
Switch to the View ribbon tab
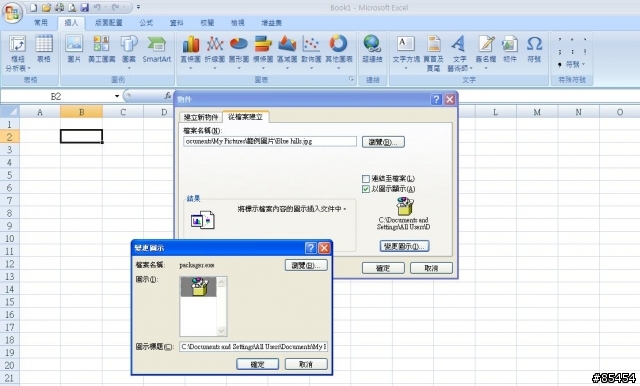coord(237,23)
